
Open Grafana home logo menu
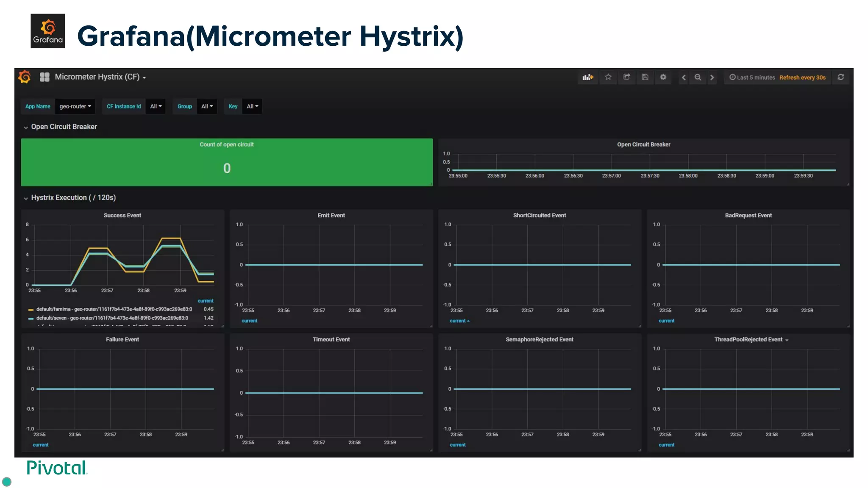tap(25, 77)
